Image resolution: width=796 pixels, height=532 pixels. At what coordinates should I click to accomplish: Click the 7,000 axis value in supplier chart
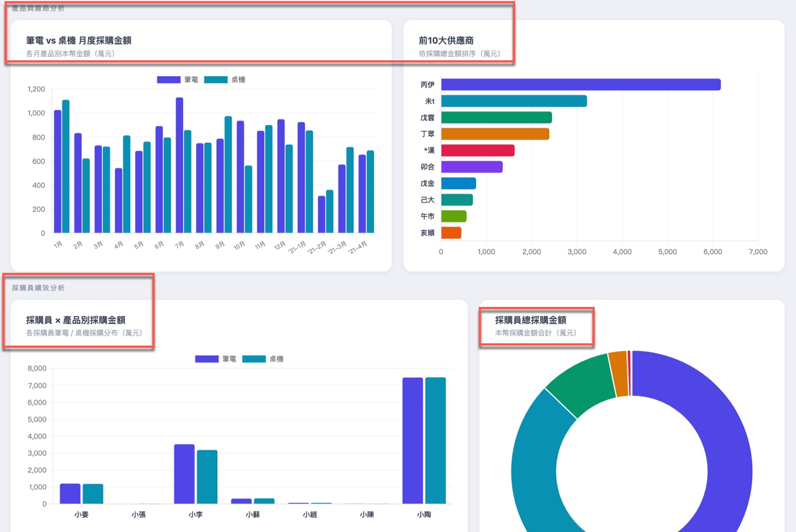click(758, 252)
